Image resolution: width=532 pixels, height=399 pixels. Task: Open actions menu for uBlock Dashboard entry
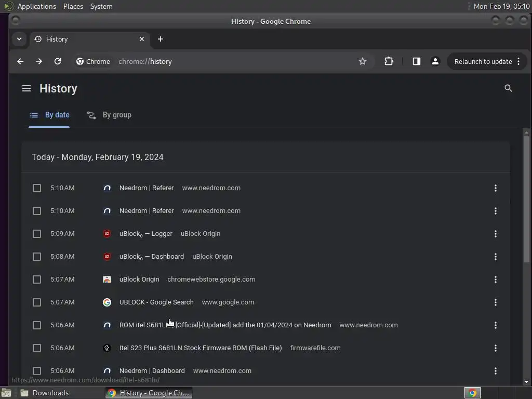[x=495, y=257]
